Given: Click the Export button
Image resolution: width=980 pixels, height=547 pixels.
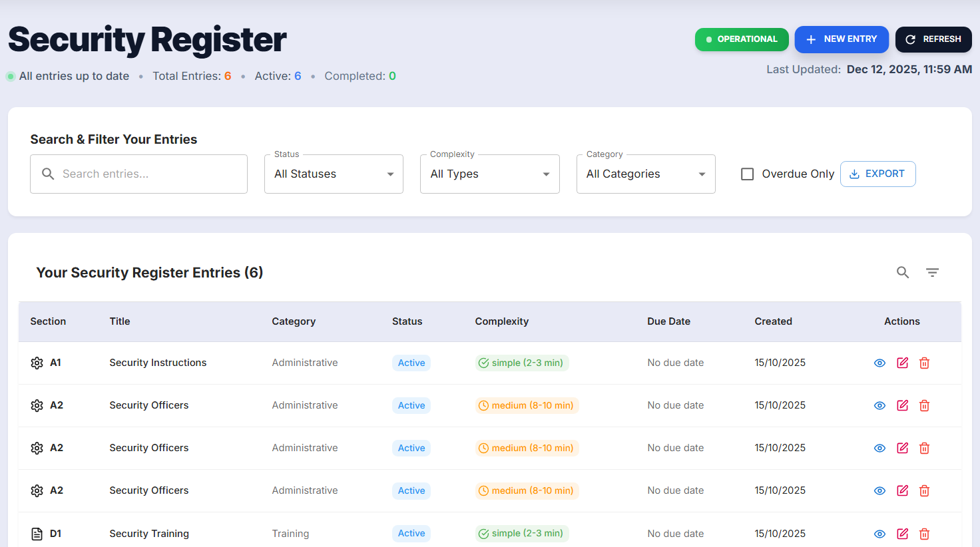Looking at the screenshot, I should pyautogui.click(x=877, y=174).
